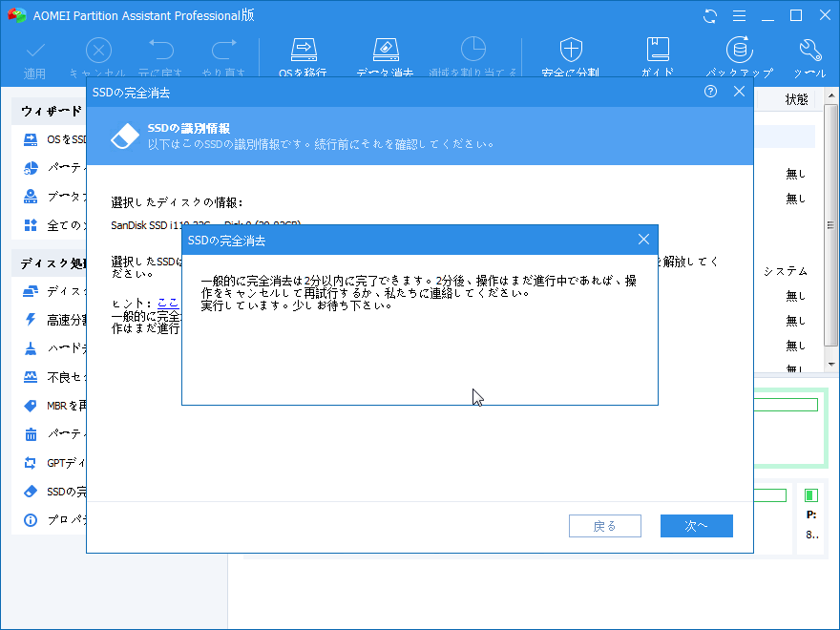Click the partition list vertical scrollbar thumb
The height and width of the screenshot is (630, 840).
coord(830,225)
